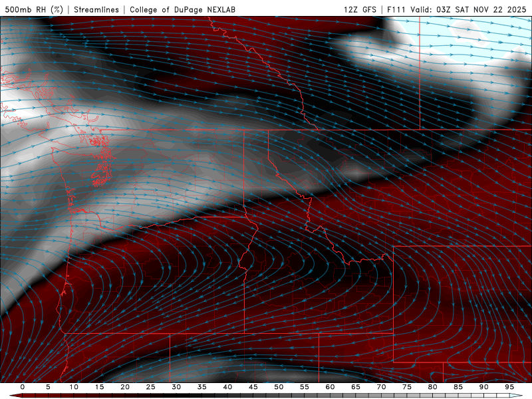Click the colorbar value 10 label

point(74,387)
